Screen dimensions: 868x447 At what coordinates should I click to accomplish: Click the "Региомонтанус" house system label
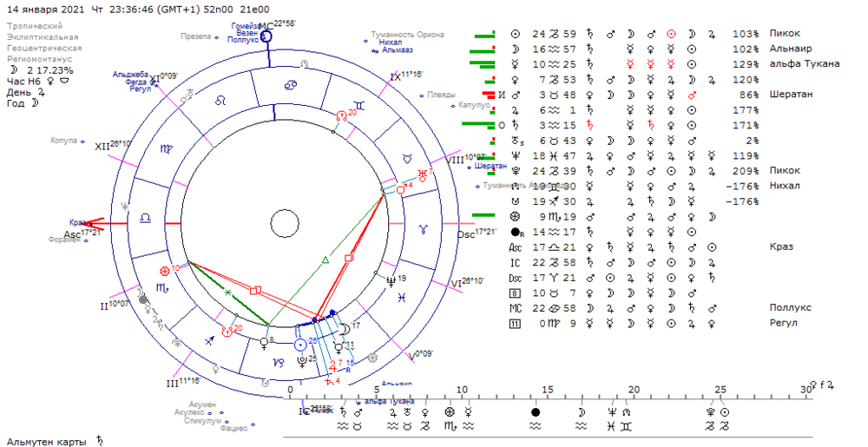click(x=42, y=59)
